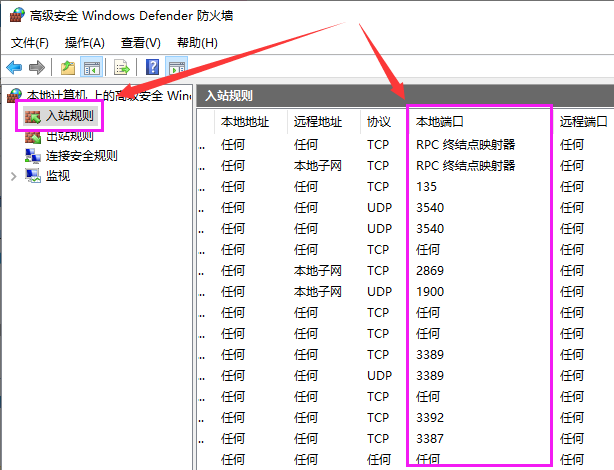The height and width of the screenshot is (470, 614).
Task: Select the root 本地计算机 node
Action: pyautogui.click(x=108, y=95)
